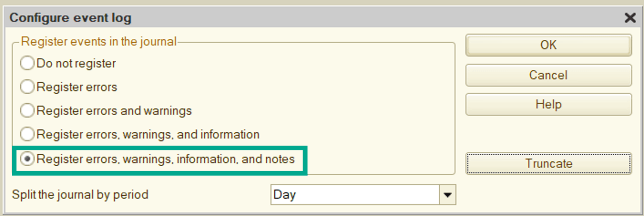Click the Cancel button
This screenshot has height=216, width=644.
click(x=548, y=75)
